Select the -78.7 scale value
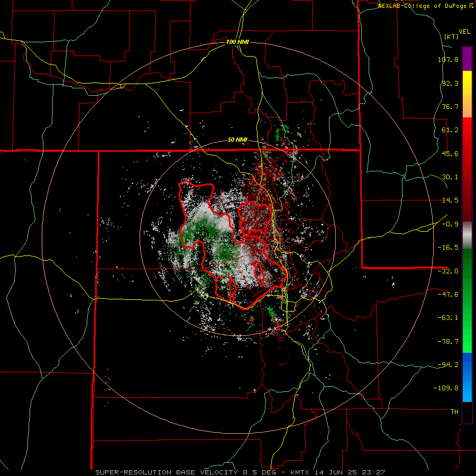 coord(448,342)
